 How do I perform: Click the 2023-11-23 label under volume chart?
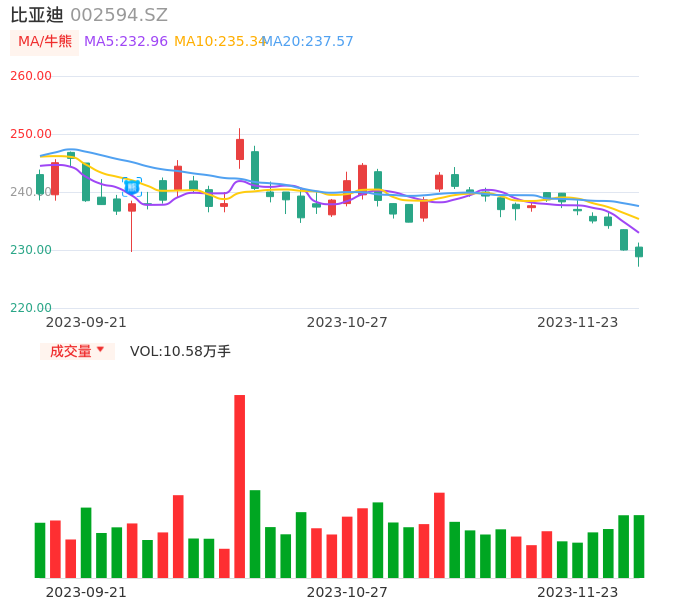[577, 592]
